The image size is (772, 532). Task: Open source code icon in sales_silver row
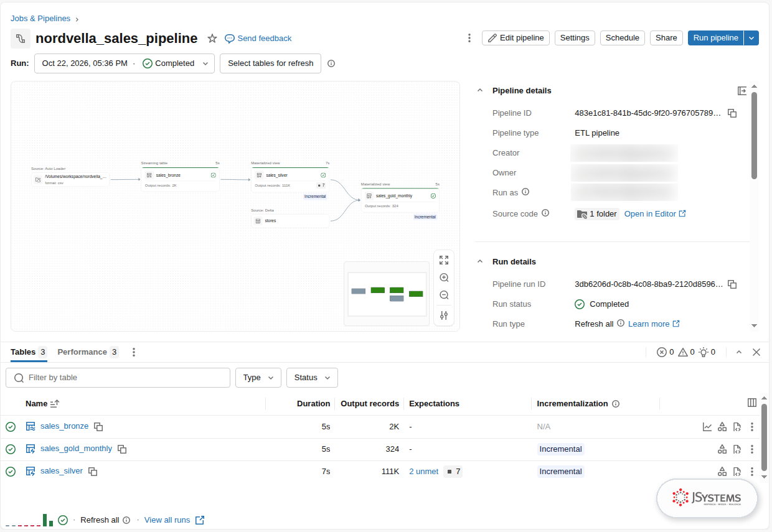click(737, 472)
